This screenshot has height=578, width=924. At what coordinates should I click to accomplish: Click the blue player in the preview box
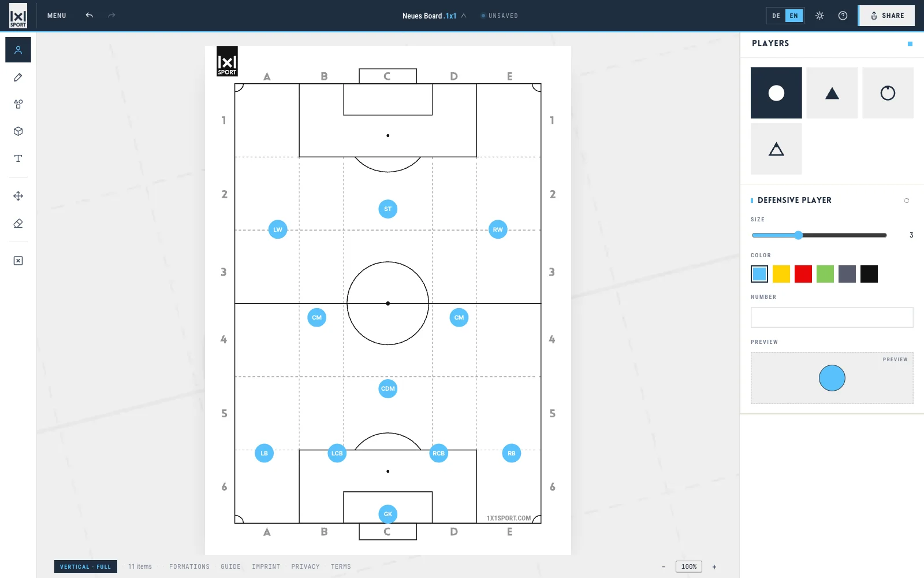(x=832, y=378)
